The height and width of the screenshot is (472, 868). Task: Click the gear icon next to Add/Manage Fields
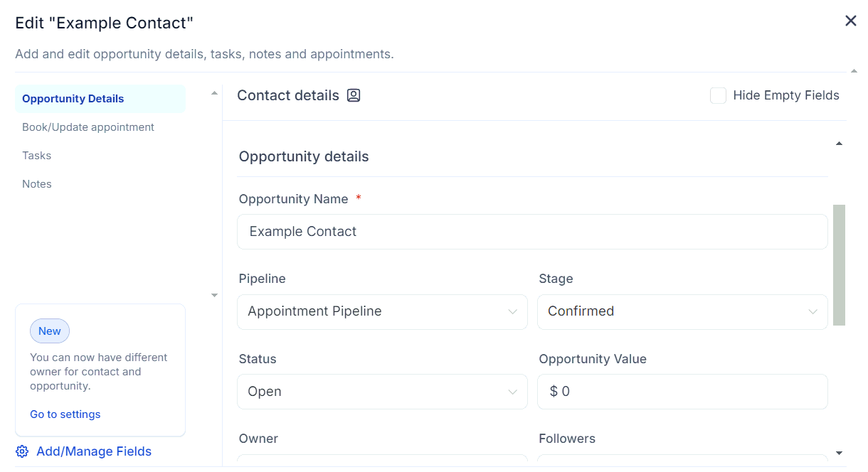coord(21,451)
